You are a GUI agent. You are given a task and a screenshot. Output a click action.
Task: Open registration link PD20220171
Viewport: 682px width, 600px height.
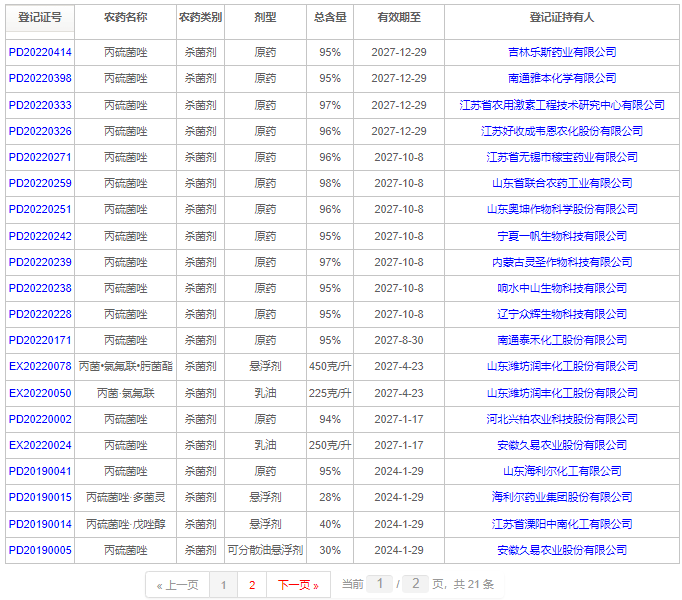click(x=40, y=340)
